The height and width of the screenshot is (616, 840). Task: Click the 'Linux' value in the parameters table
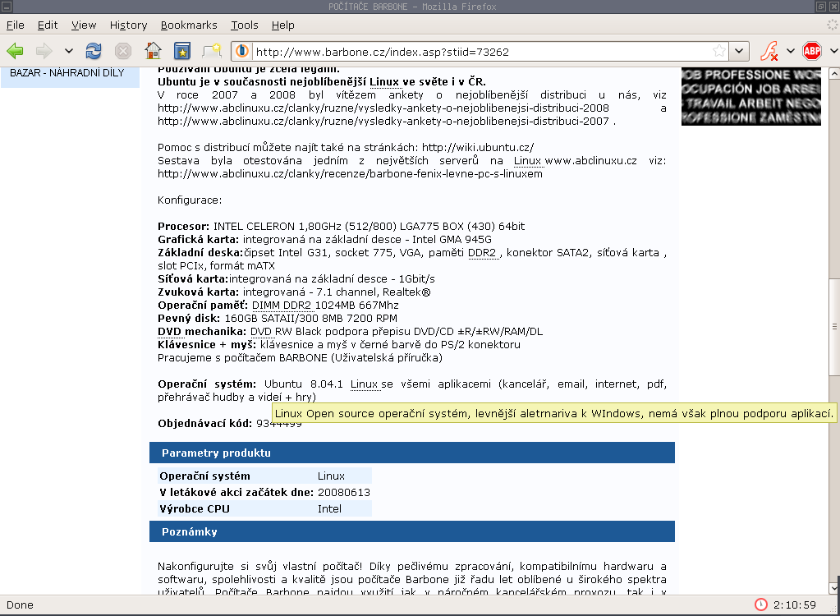[331, 476]
